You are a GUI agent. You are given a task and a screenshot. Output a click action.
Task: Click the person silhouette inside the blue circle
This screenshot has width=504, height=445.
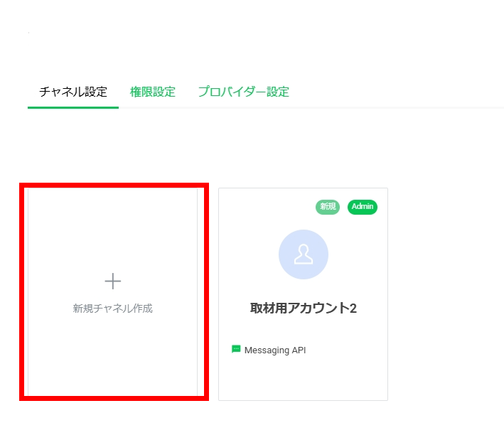[304, 254]
